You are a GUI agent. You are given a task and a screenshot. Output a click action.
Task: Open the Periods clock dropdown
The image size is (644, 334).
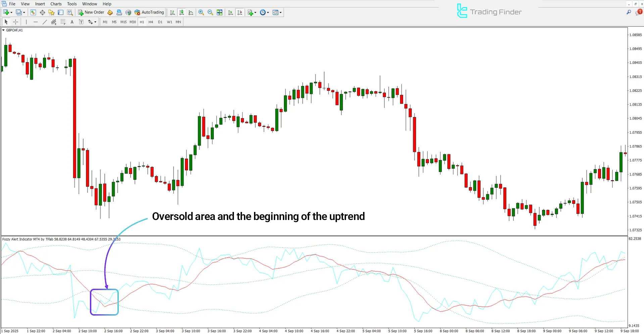pyautogui.click(x=264, y=12)
